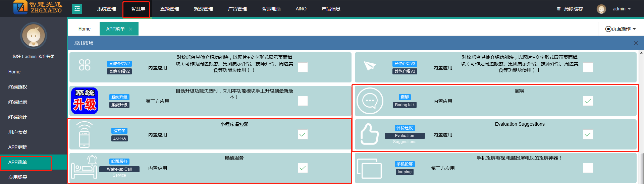Screen dimensions: 644x184
Task: Click the remote control phone icon
Action: [x=84, y=134]
